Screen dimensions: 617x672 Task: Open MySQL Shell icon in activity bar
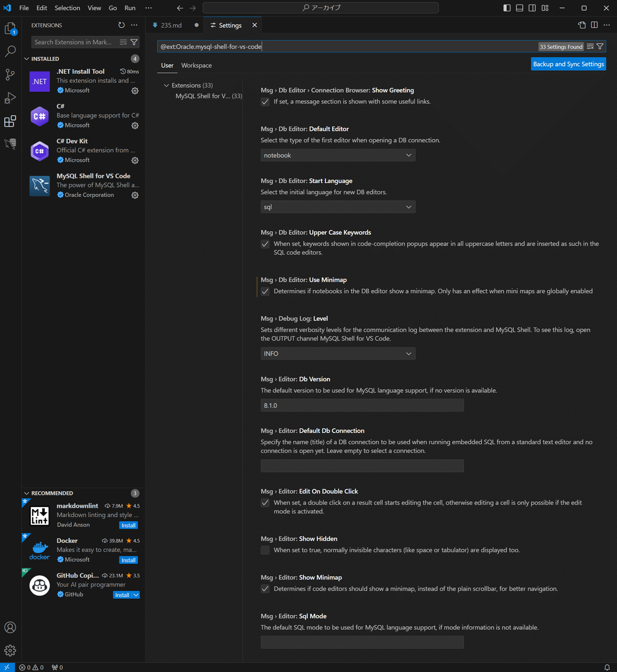[10, 144]
